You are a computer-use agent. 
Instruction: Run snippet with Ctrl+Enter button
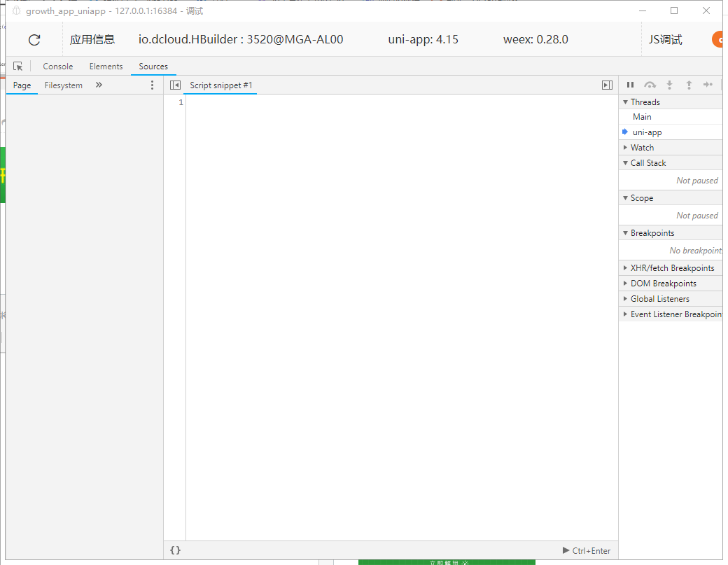tap(587, 551)
